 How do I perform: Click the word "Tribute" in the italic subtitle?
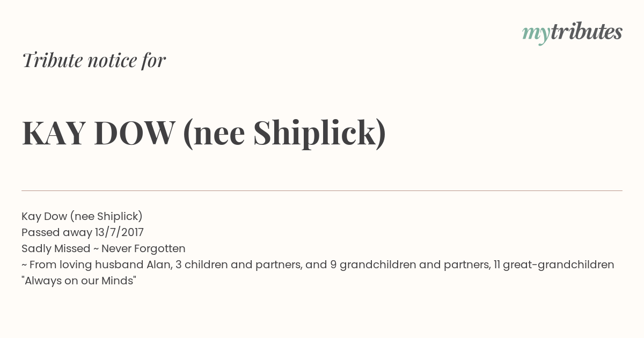[52, 61]
